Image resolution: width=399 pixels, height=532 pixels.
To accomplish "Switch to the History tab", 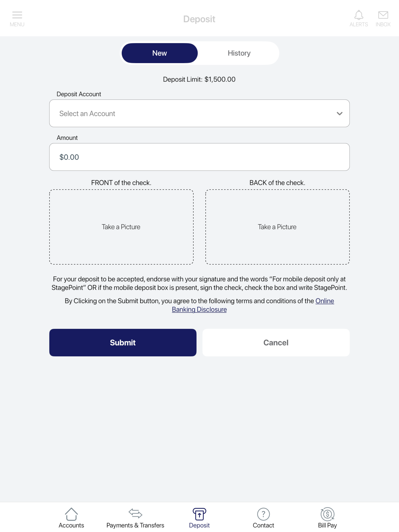I will tap(239, 53).
